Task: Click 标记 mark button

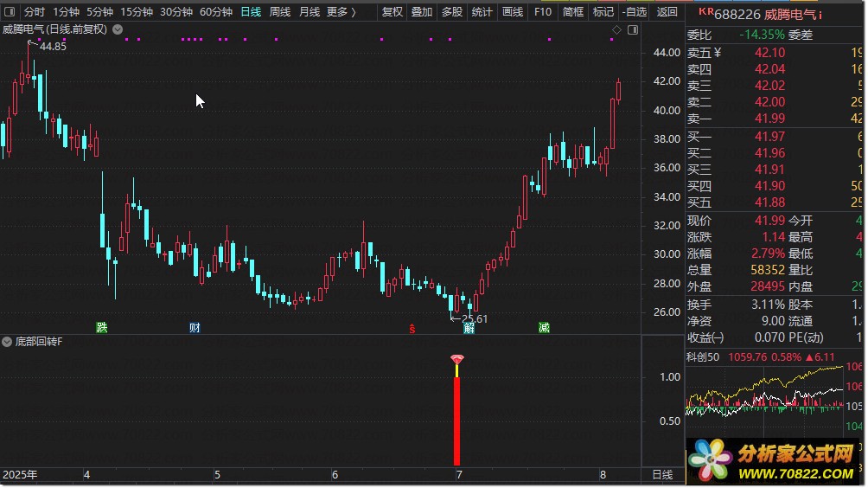Action: coord(603,11)
